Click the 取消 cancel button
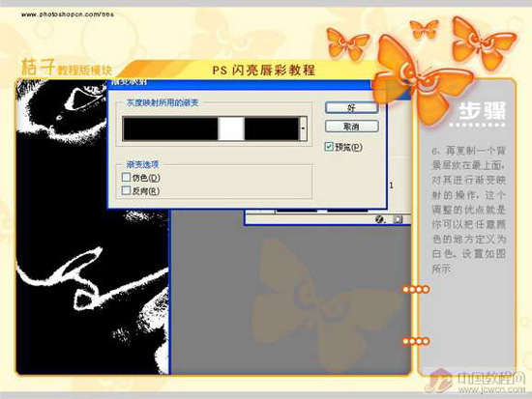The image size is (532, 399). (x=351, y=127)
